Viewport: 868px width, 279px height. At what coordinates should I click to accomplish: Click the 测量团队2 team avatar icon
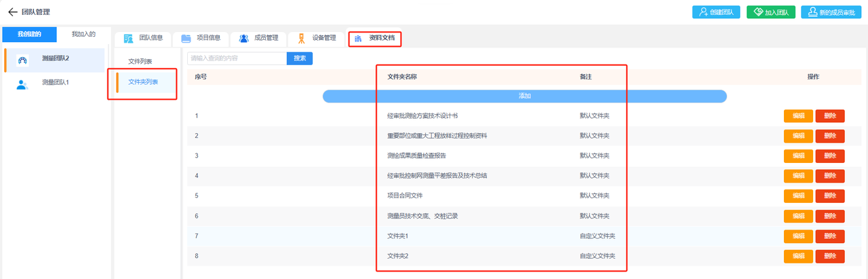pos(22,60)
